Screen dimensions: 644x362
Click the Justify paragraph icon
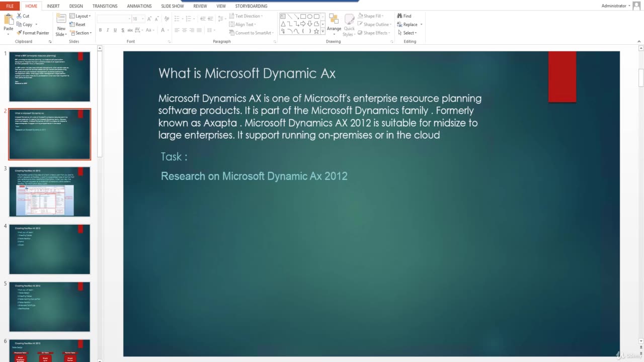coord(199,30)
